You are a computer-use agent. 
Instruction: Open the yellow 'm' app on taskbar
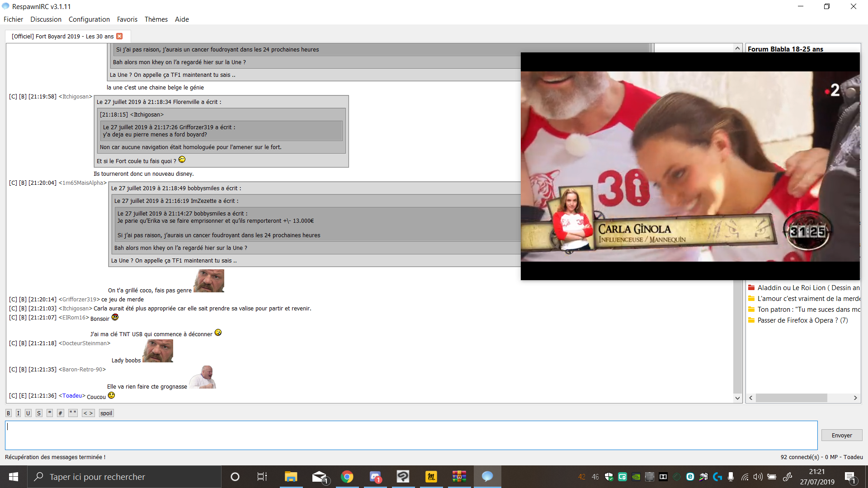click(x=431, y=477)
